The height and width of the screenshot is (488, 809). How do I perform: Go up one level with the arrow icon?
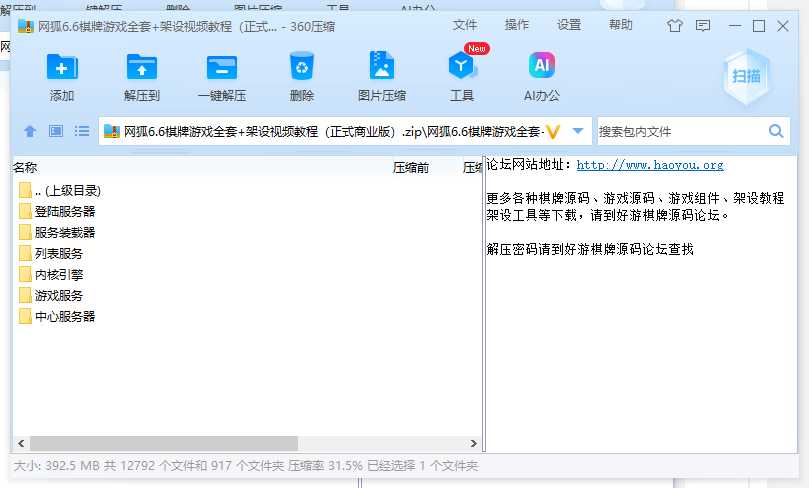pyautogui.click(x=30, y=131)
